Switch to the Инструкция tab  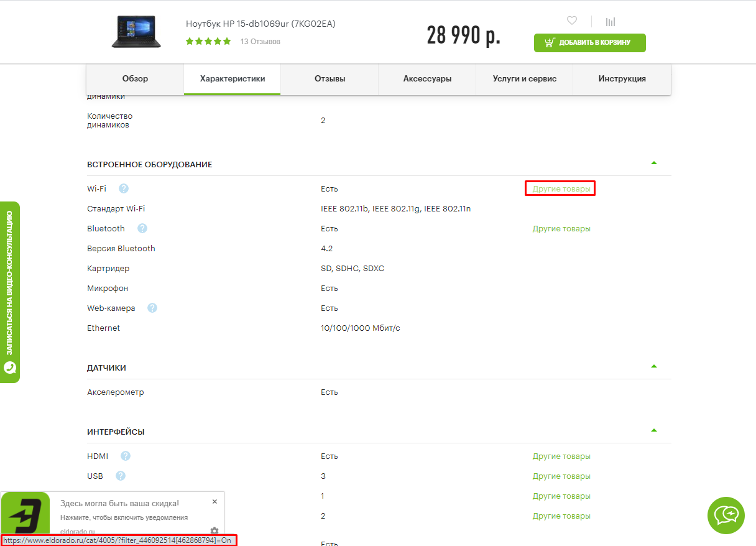point(622,79)
